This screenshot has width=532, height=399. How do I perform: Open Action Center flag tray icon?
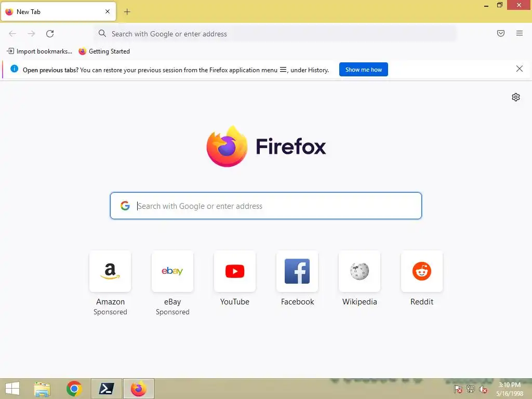pos(458,389)
